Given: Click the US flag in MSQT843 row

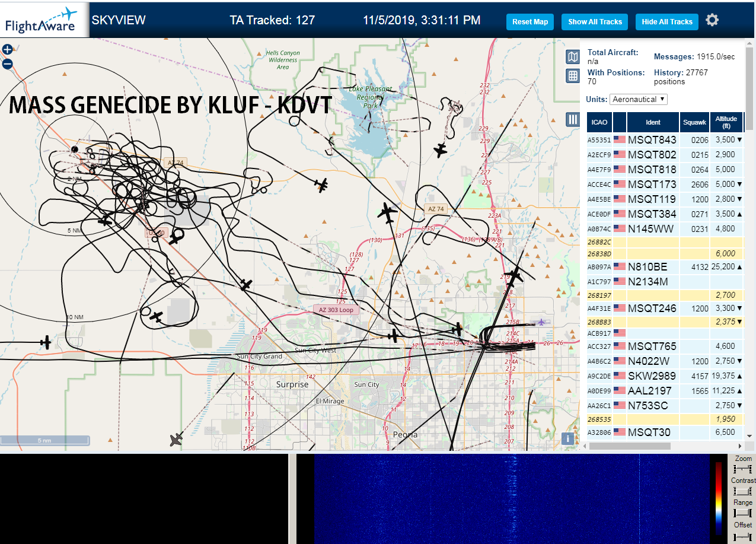Looking at the screenshot, I should (620, 140).
